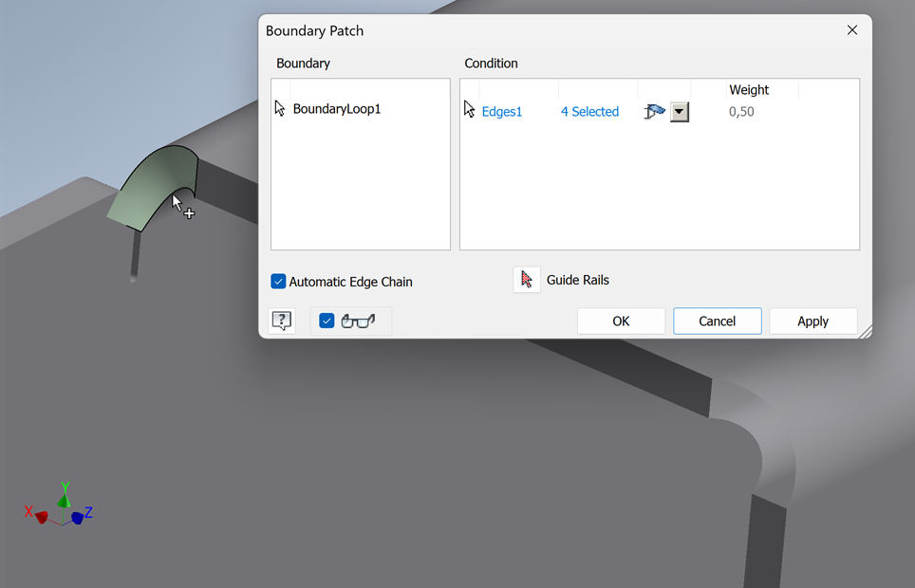Apply the boundary patch
915x588 pixels.
(x=812, y=321)
